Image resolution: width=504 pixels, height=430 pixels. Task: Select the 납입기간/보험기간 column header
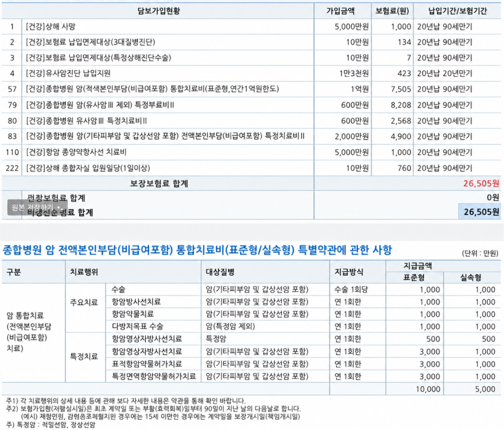point(458,11)
